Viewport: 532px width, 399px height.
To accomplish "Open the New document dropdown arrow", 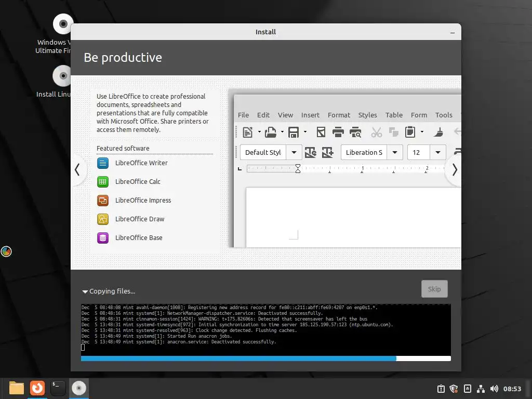I will point(259,132).
